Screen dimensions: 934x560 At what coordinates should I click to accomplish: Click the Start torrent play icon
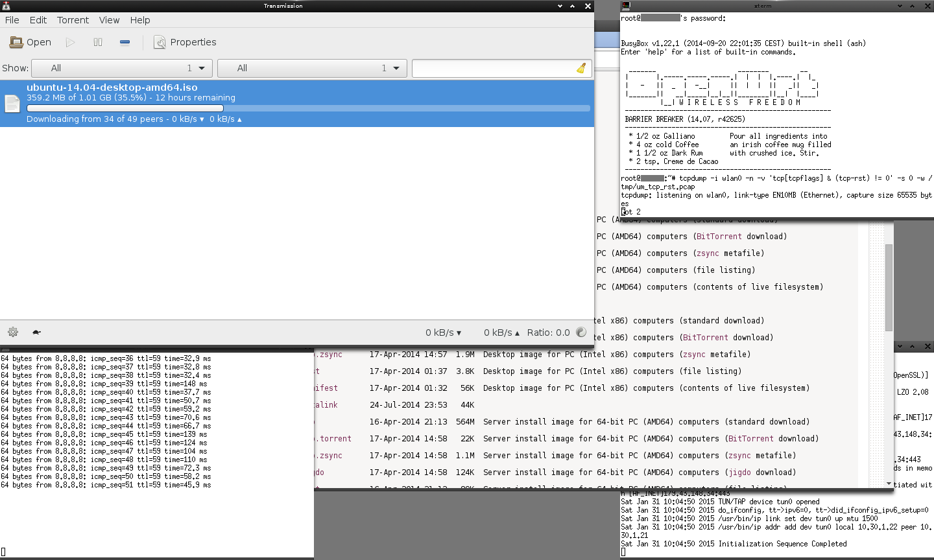pos(70,42)
